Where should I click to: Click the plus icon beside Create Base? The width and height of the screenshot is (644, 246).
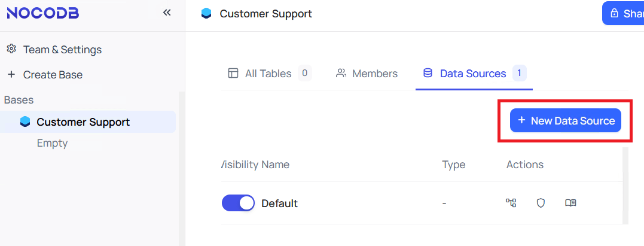(11, 75)
